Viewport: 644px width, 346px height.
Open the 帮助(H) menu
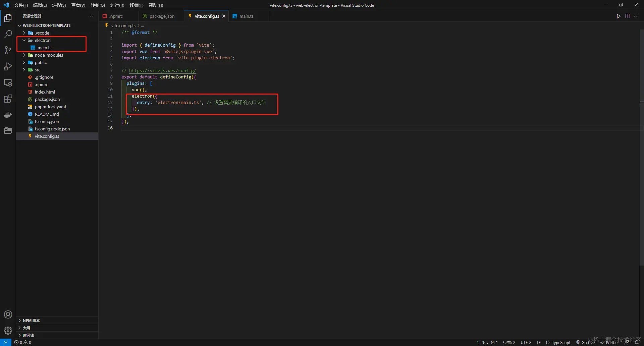coord(156,5)
